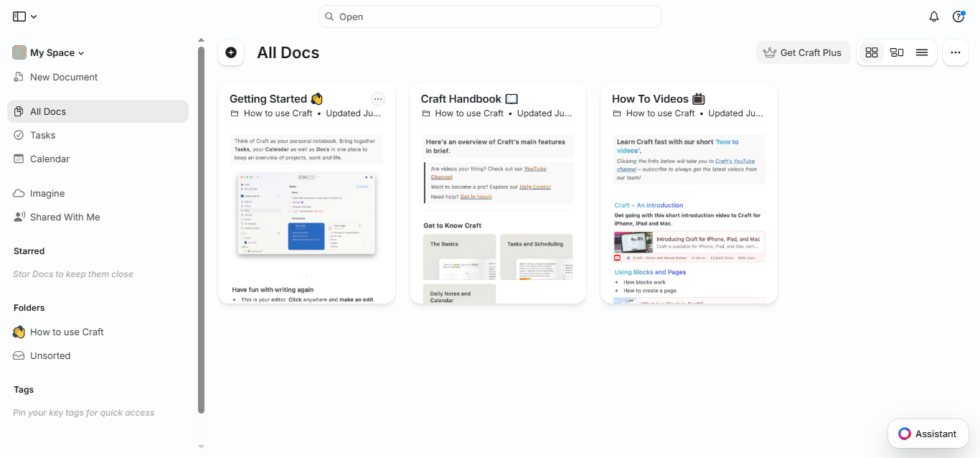The height and width of the screenshot is (458, 980).
Task: Open the All Docs more options menu
Action: click(x=956, y=52)
